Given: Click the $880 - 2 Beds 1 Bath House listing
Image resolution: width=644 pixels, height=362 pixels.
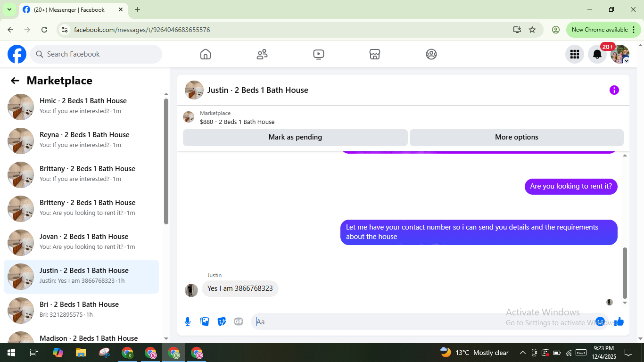Looking at the screenshot, I should point(237,122).
